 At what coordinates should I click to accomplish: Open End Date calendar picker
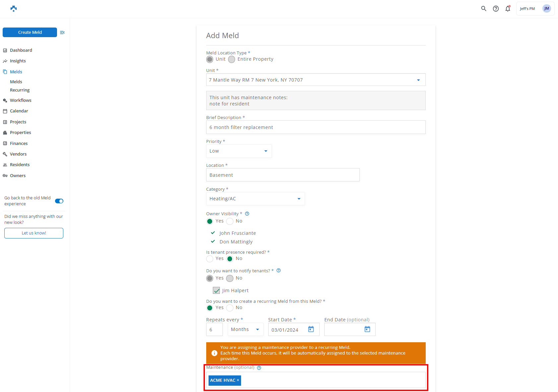point(367,329)
